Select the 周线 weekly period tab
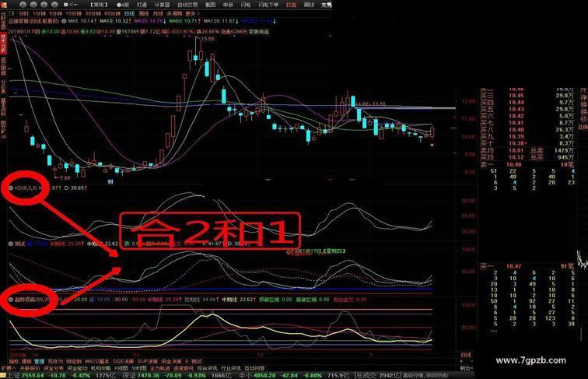The height and width of the screenshot is (379, 588). [x=144, y=13]
